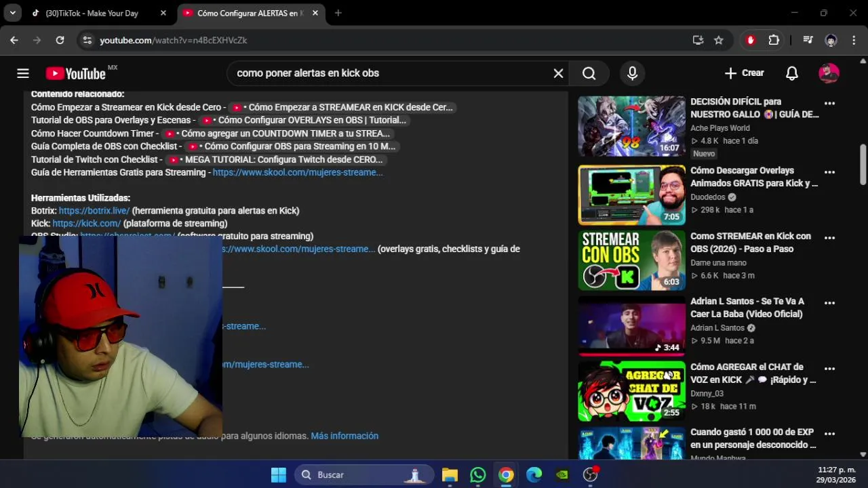This screenshot has height=488, width=868.
Task: Open browser extensions puzzle icon
Action: [x=774, y=40]
